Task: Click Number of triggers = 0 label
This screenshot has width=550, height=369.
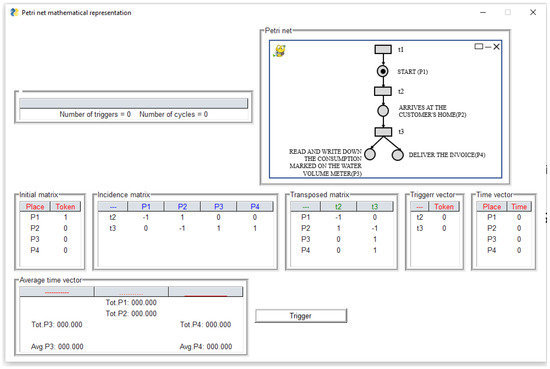Action: pos(95,114)
